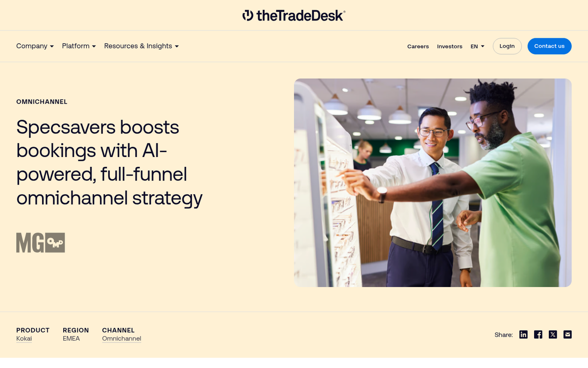Expand the Company navigation dropdown
588x368 pixels.
[35, 46]
